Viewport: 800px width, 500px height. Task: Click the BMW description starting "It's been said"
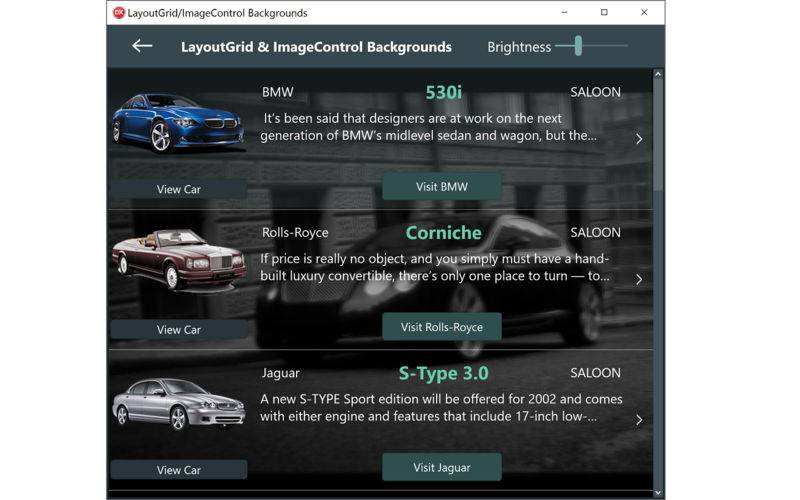pyautogui.click(x=429, y=127)
